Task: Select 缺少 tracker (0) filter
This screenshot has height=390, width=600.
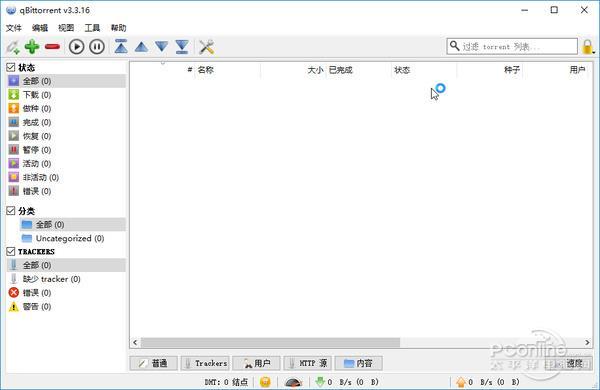Action: (x=51, y=279)
